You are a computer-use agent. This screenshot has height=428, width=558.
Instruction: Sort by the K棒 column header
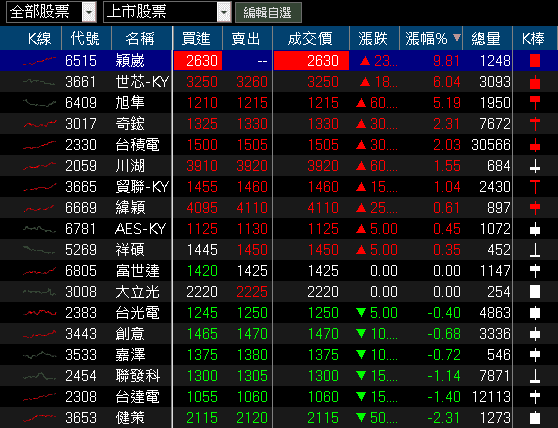(x=533, y=38)
